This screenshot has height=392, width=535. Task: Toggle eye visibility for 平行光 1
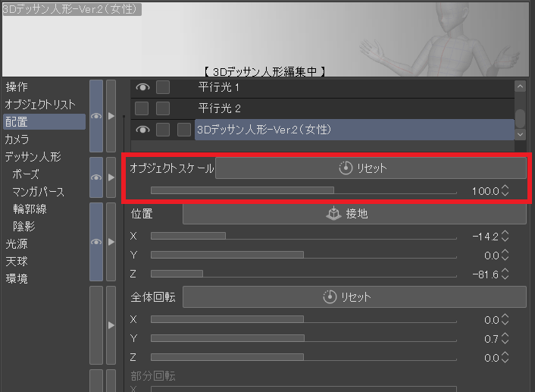142,88
